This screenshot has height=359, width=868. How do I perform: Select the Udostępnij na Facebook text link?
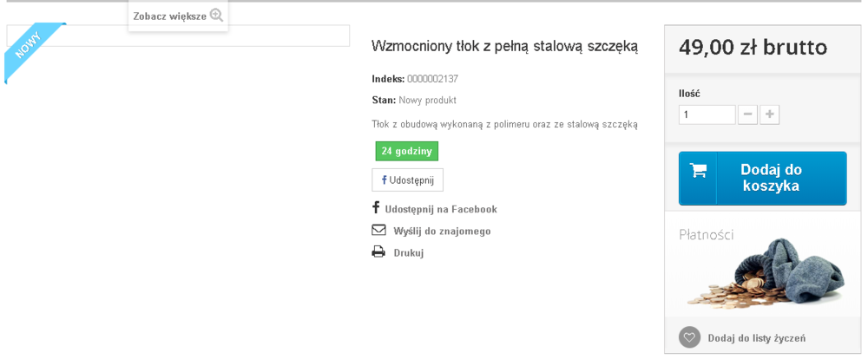(441, 209)
